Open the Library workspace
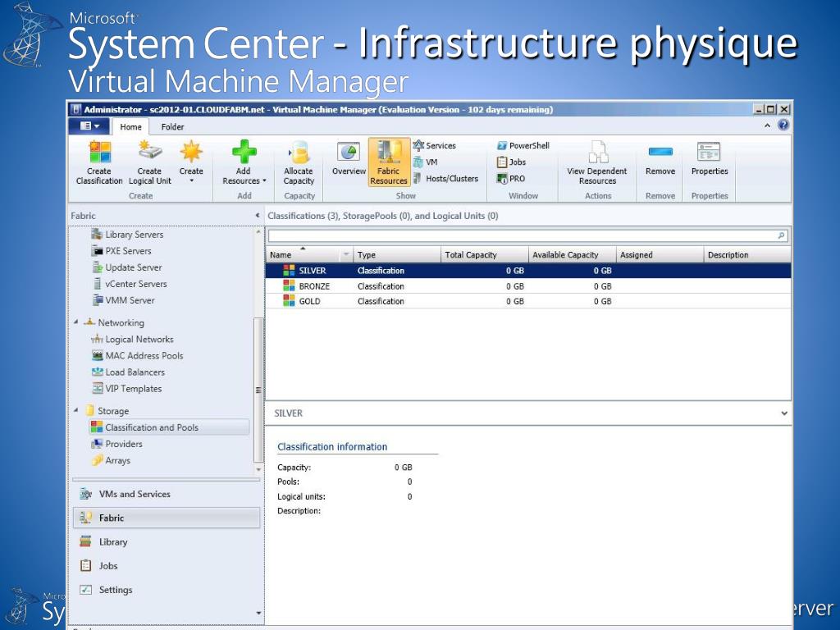Viewport: 840px width, 630px height. 166,541
